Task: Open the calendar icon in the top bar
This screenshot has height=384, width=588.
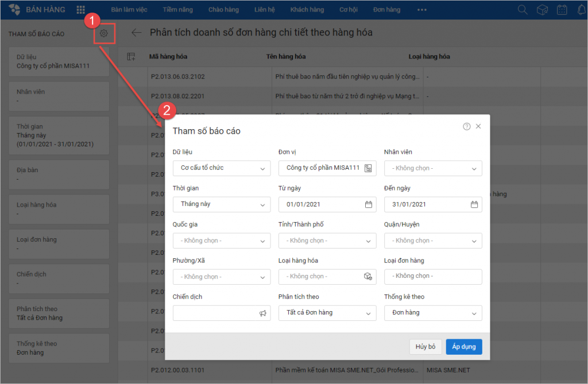Action: (x=562, y=10)
